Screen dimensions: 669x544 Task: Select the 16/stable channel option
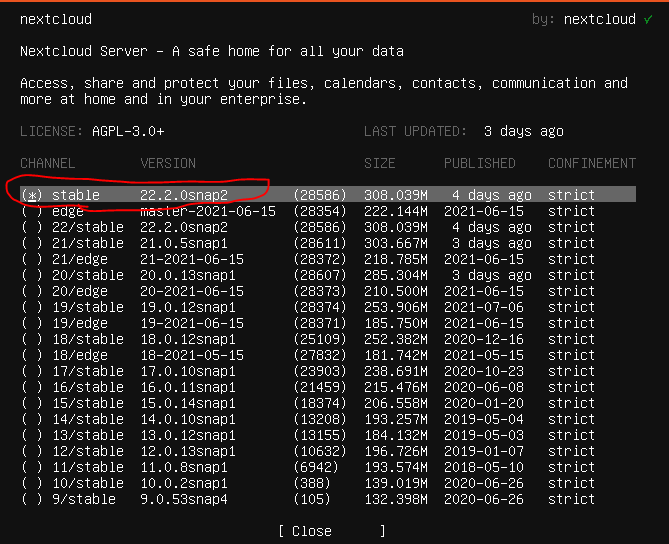(x=32, y=387)
